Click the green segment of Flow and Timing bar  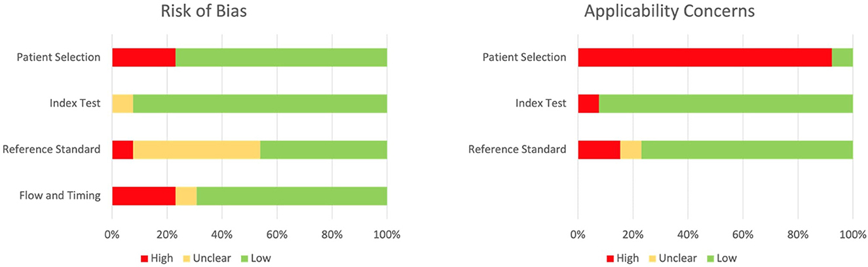pyautogui.click(x=292, y=196)
